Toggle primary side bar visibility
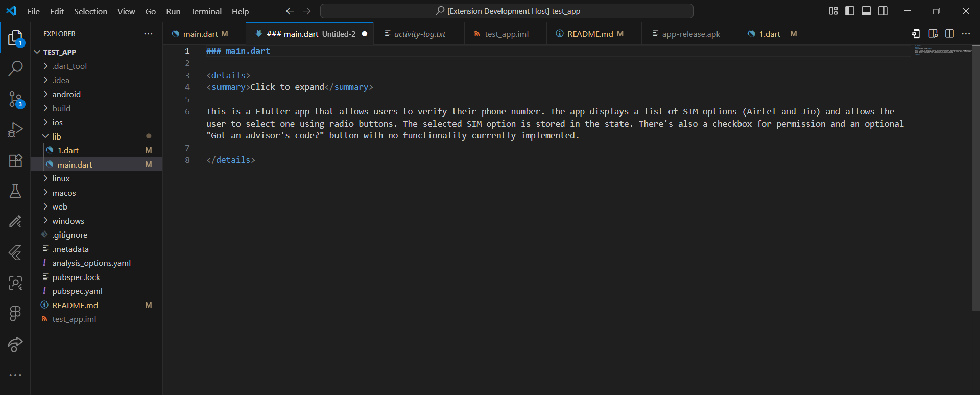The height and width of the screenshot is (395, 980). [850, 11]
